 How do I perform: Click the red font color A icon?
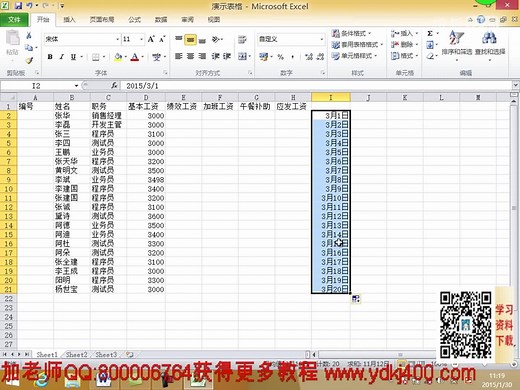click(x=135, y=57)
